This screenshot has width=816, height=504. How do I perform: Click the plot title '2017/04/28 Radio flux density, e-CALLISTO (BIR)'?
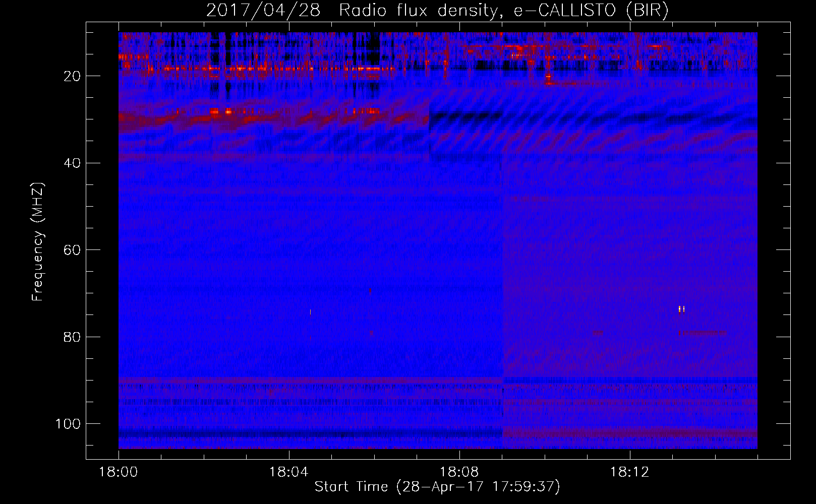click(437, 11)
